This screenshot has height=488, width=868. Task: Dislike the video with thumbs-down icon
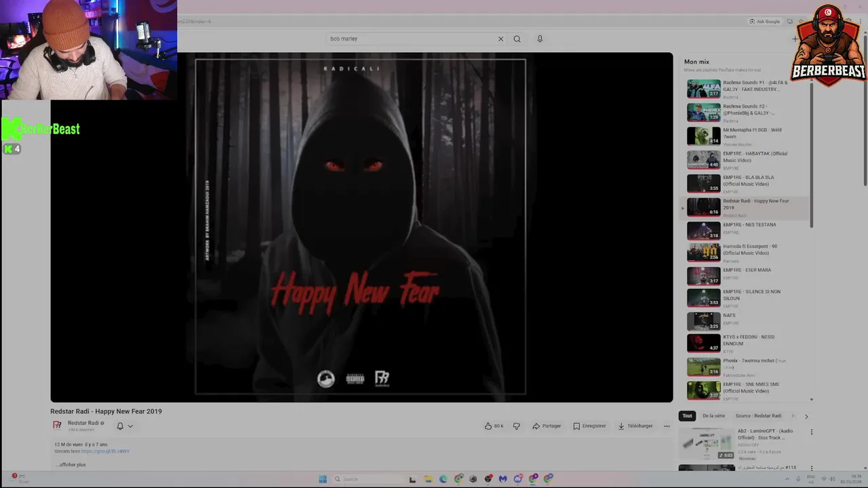click(516, 426)
